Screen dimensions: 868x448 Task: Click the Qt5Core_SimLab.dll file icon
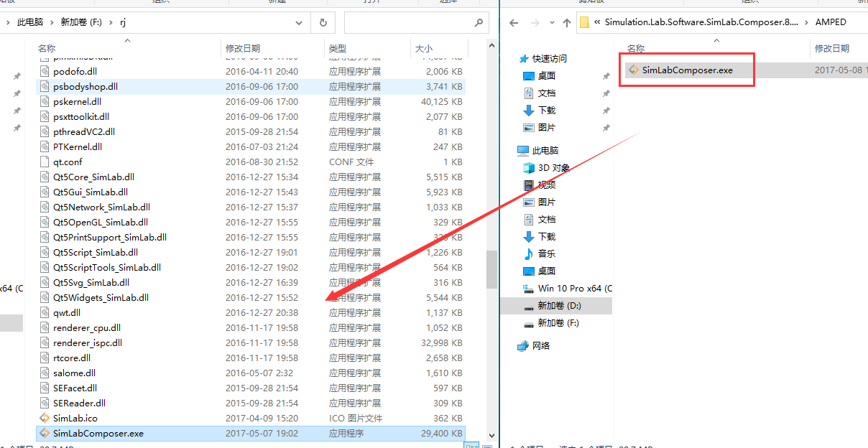[45, 177]
